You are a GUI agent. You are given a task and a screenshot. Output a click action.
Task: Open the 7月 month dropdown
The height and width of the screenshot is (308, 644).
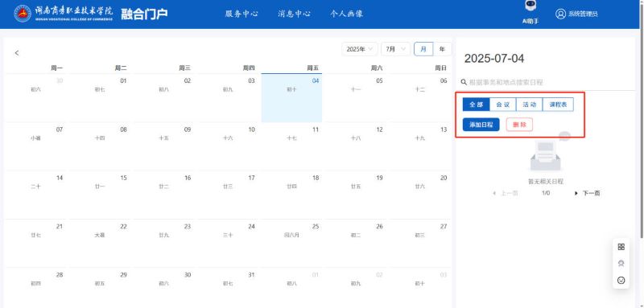pyautogui.click(x=395, y=49)
